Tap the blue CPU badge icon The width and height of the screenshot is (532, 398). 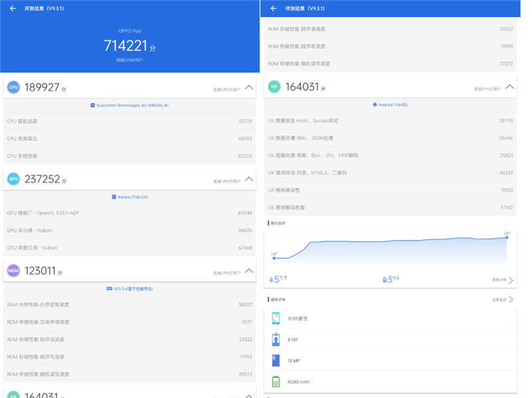[13, 88]
